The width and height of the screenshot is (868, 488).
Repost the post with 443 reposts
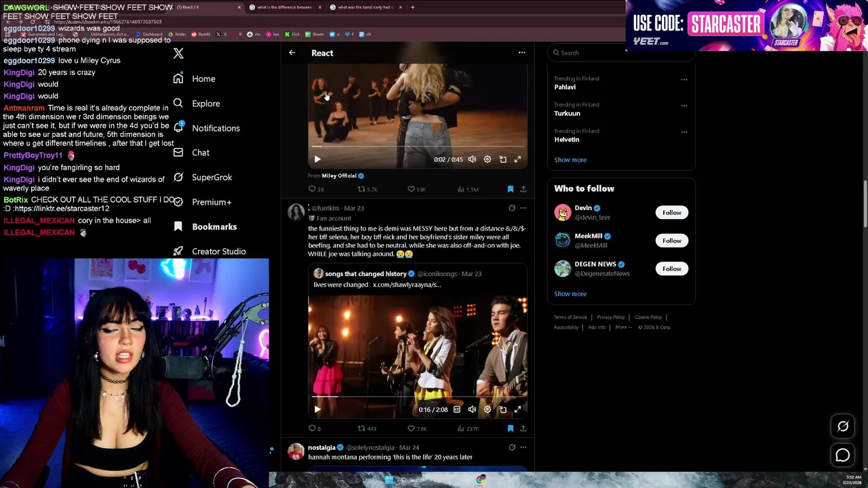click(367, 428)
